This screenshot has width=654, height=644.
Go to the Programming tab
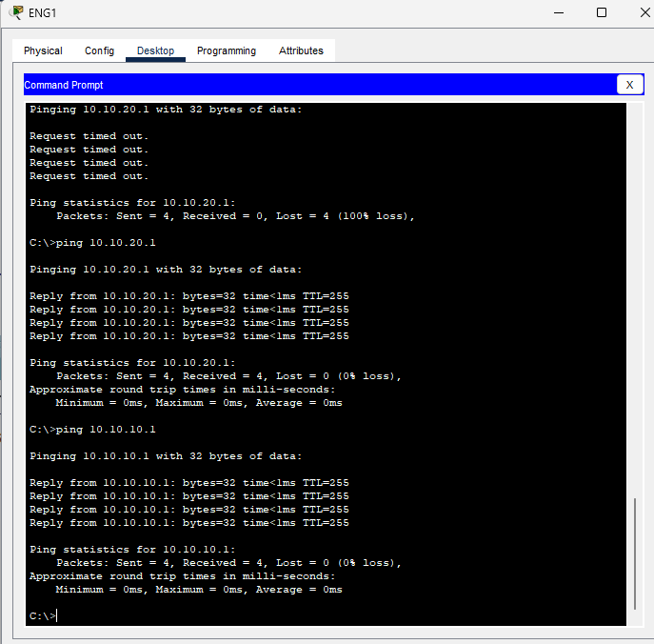(x=227, y=50)
